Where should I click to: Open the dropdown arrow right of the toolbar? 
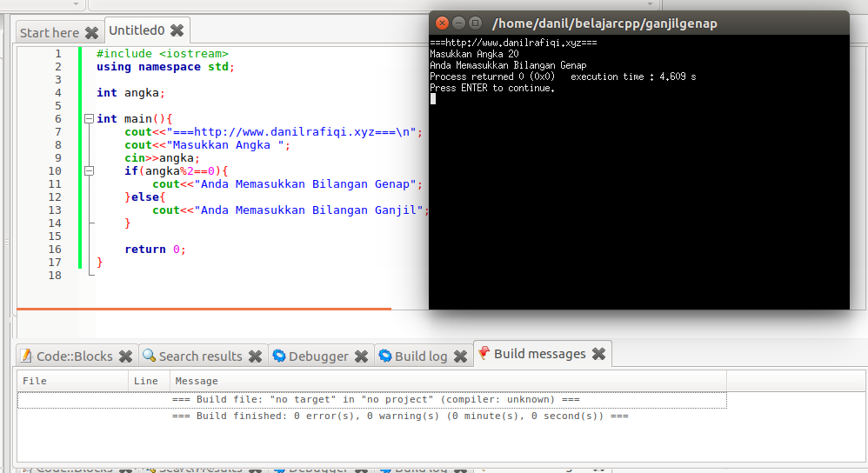point(650,3)
